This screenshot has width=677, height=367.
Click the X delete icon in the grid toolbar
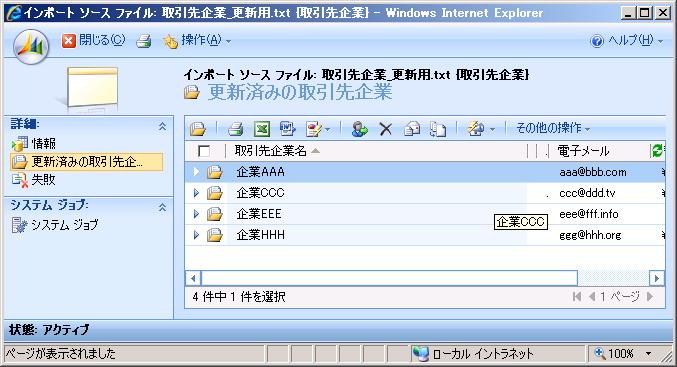pos(386,129)
